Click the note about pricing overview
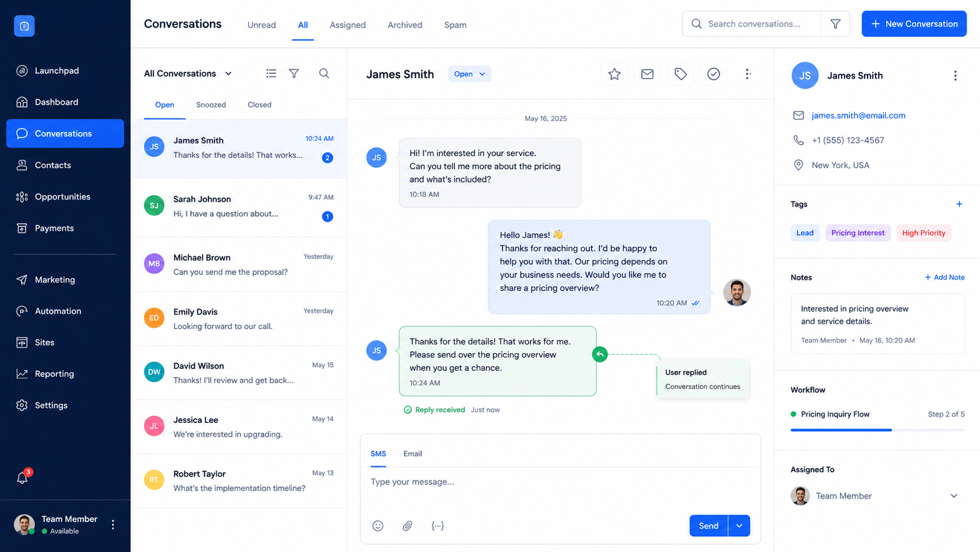The image size is (980, 552). point(877,323)
